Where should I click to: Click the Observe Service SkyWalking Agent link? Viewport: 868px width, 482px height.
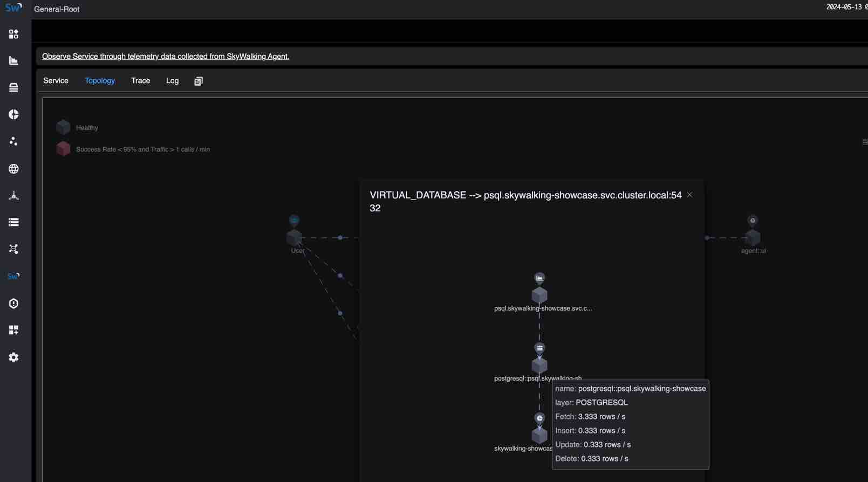pyautogui.click(x=166, y=57)
